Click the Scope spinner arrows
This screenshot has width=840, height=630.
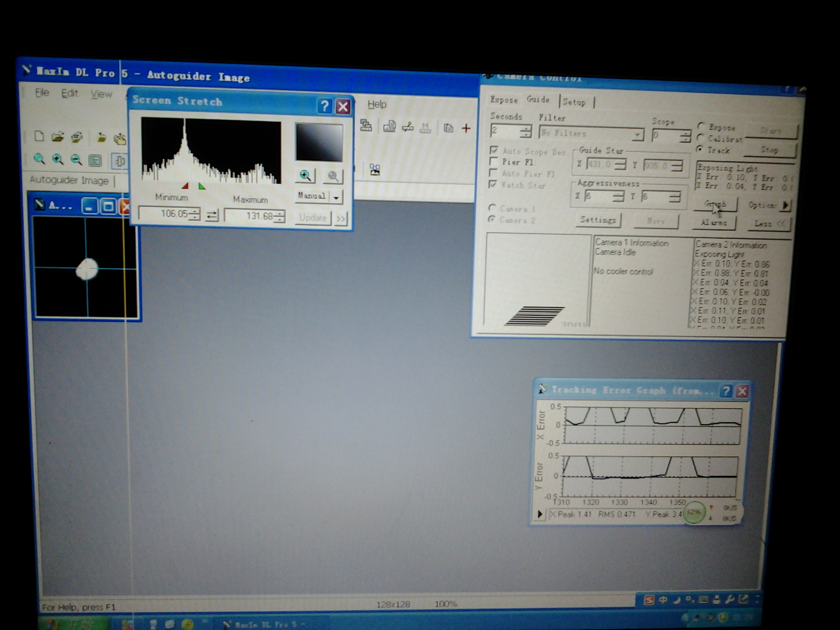point(685,136)
